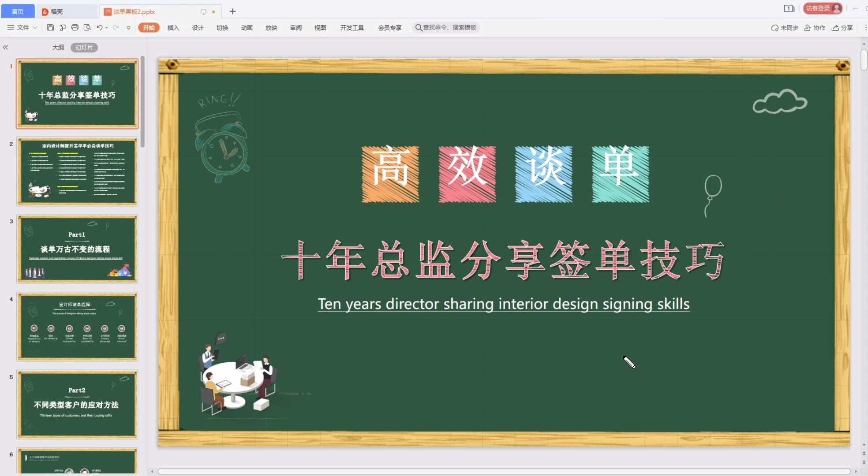The image size is (868, 476).
Task: Select the title text 十年总监分享签单技巧
Action: tap(503, 260)
